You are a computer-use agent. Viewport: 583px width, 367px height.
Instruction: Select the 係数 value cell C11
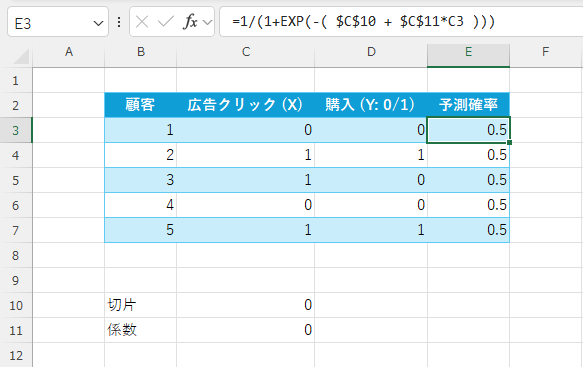tap(245, 330)
